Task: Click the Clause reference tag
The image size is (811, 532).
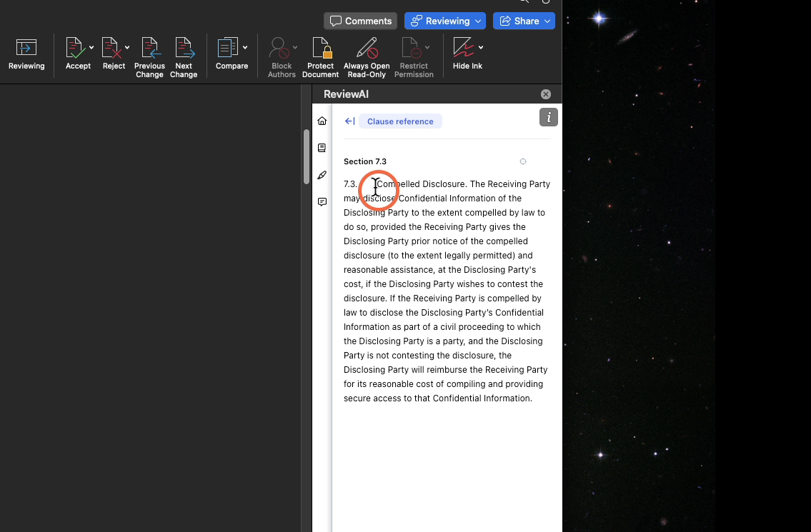Action: [x=400, y=121]
